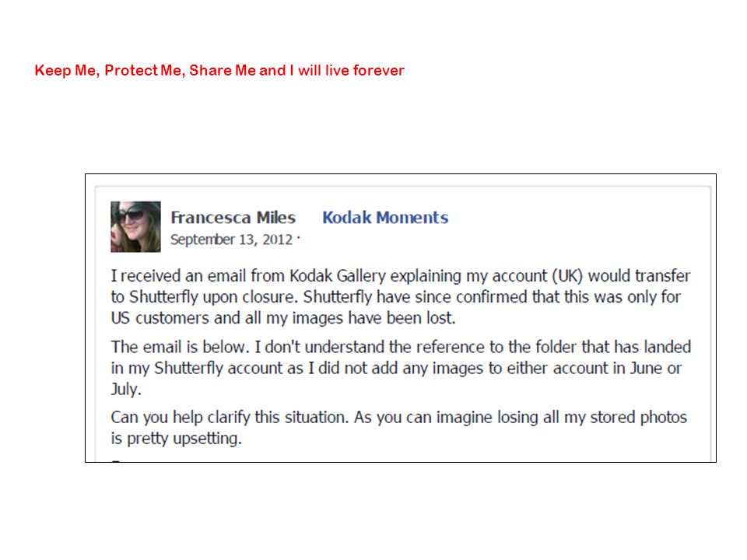Click the small dot after the post date
The width and height of the screenshot is (747, 560).
click(298, 236)
